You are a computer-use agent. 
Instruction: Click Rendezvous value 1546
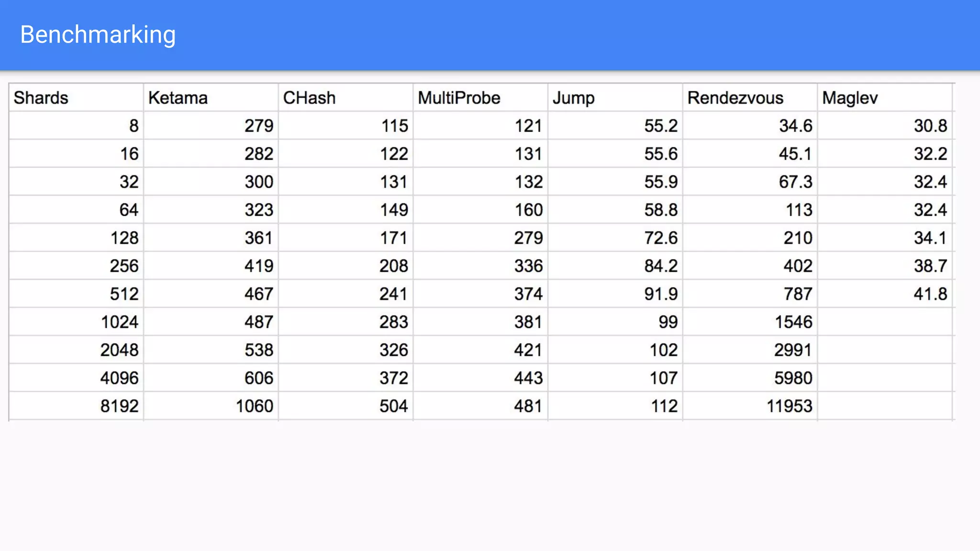tap(750, 322)
